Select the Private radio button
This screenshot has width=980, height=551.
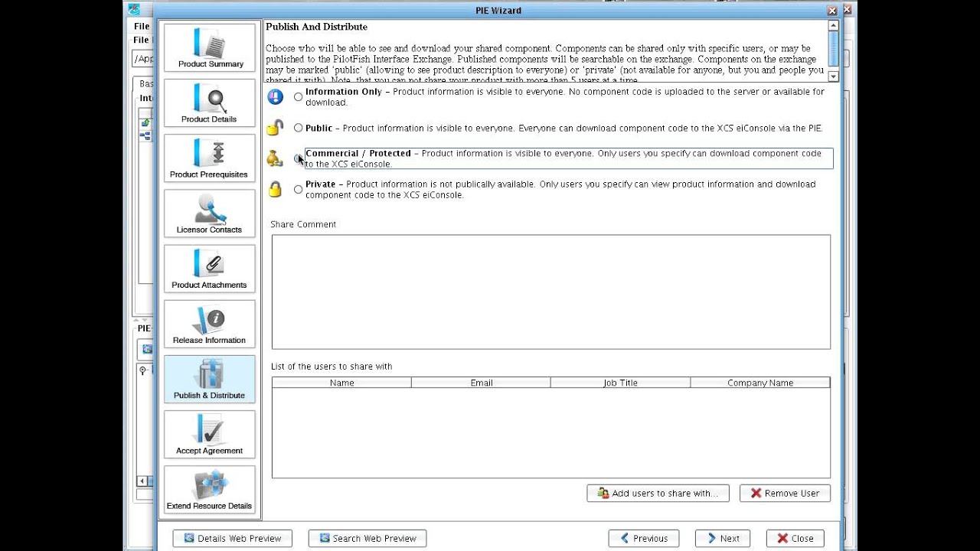pos(299,189)
